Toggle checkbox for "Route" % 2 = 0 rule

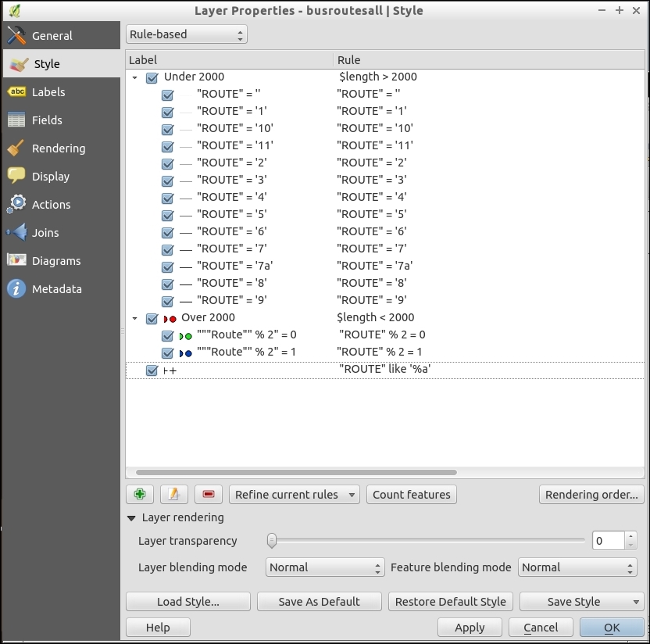pyautogui.click(x=167, y=335)
